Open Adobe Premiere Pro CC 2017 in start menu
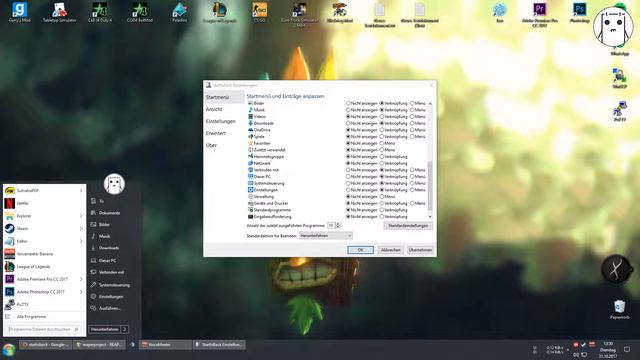This screenshot has width=640, height=360. [44, 279]
